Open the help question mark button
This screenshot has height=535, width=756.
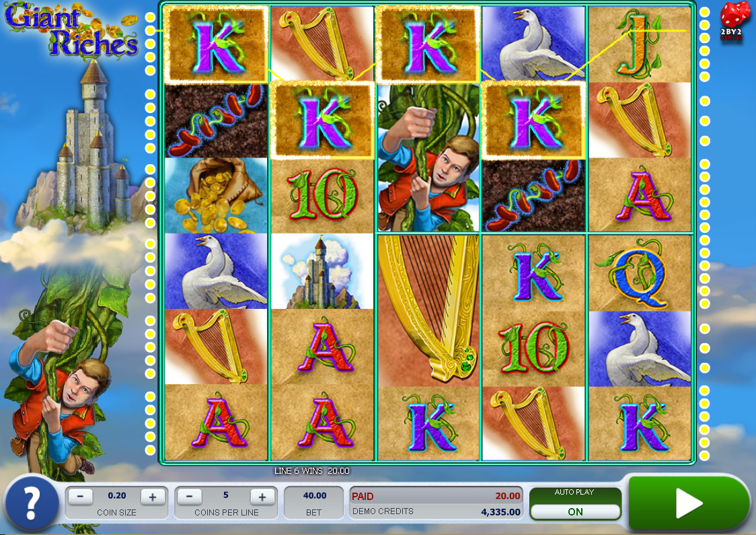pos(32,502)
